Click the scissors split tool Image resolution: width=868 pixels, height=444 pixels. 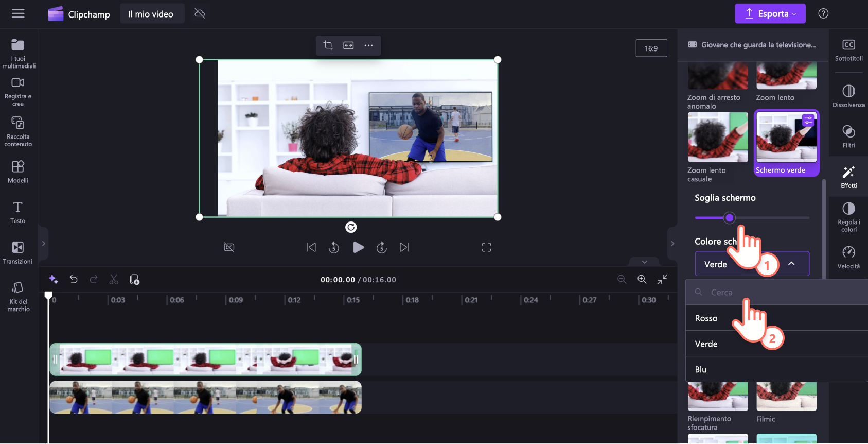click(114, 279)
